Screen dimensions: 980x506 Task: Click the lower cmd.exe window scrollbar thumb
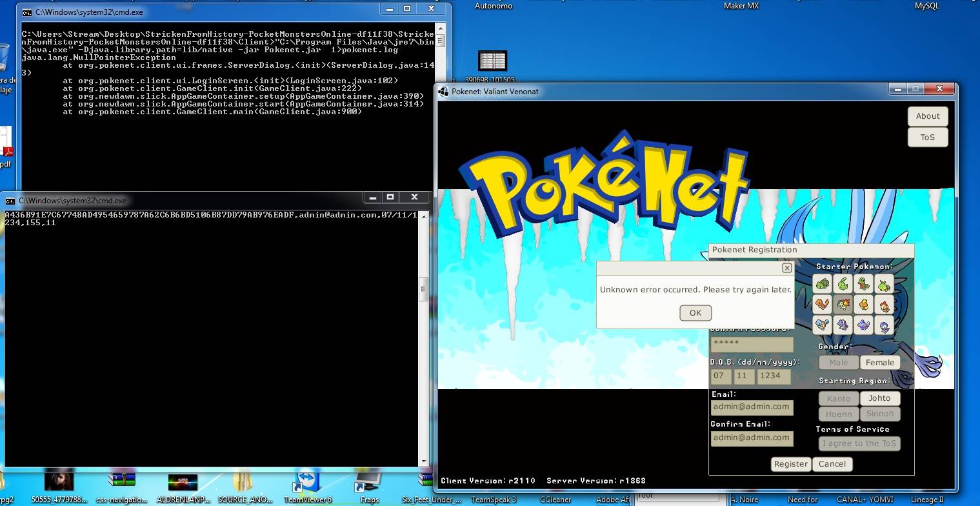point(424,289)
